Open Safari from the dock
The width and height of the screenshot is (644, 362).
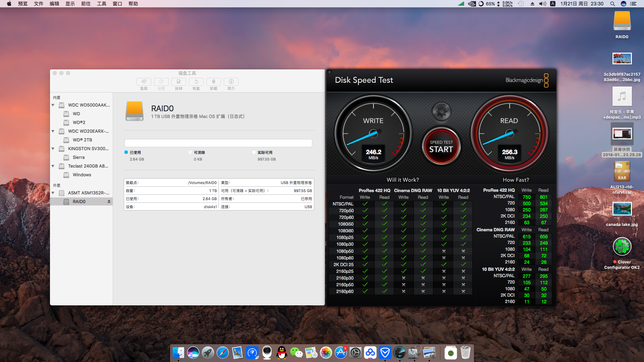[x=223, y=353]
